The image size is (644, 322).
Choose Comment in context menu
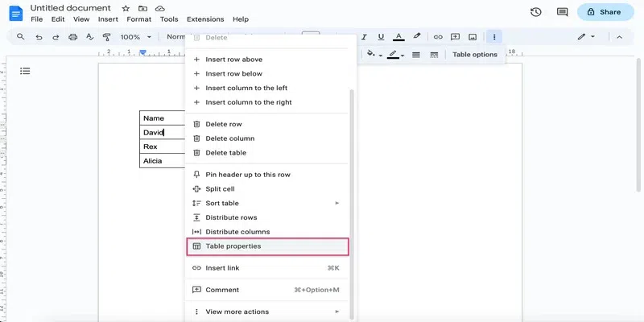[266, 290]
